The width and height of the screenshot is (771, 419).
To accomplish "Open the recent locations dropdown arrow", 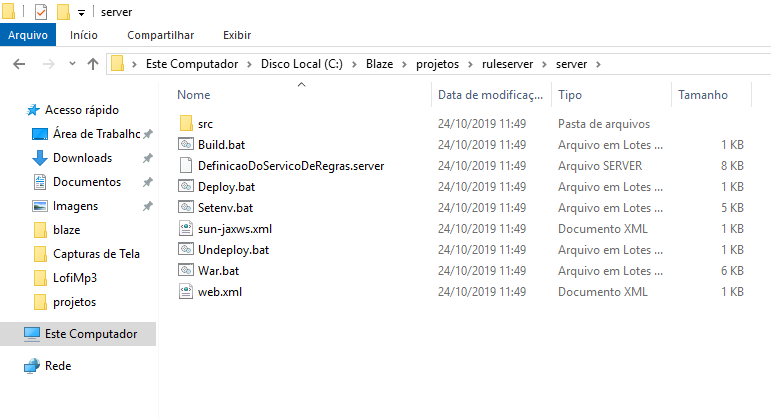I will tap(72, 63).
